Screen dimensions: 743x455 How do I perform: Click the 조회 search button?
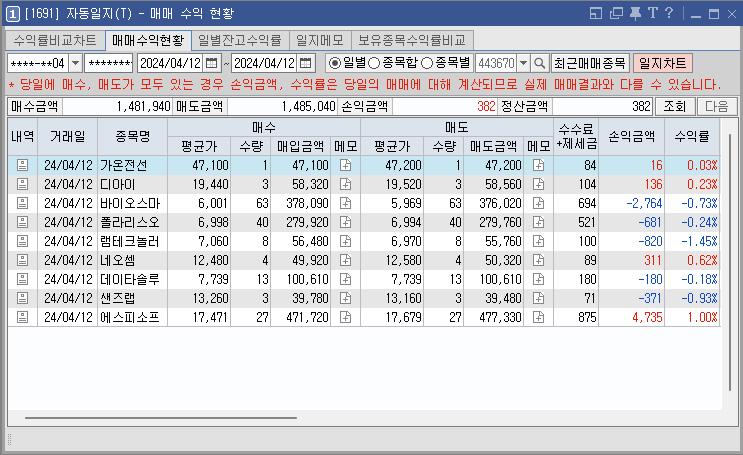tap(675, 106)
